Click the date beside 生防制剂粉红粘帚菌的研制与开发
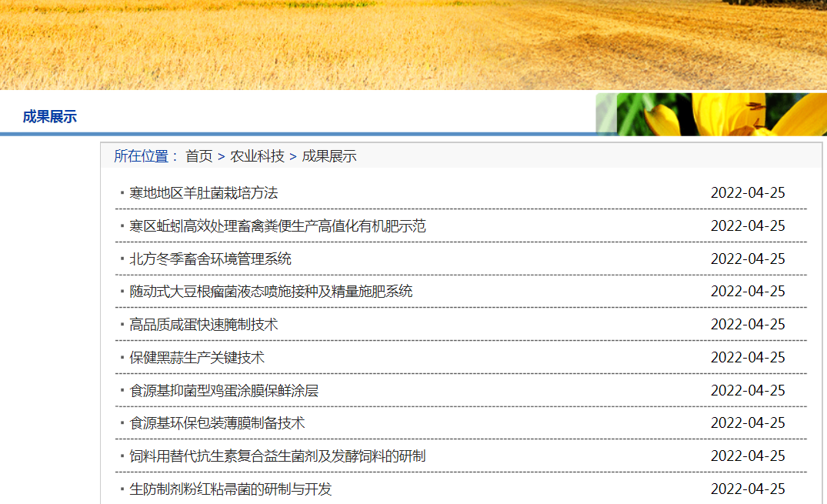The width and height of the screenshot is (827, 504). click(x=748, y=489)
